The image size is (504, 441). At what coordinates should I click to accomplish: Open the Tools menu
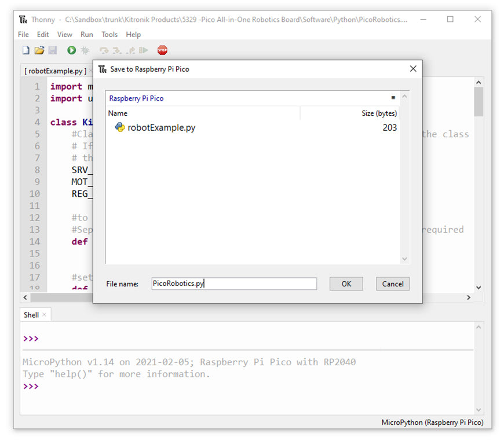109,35
